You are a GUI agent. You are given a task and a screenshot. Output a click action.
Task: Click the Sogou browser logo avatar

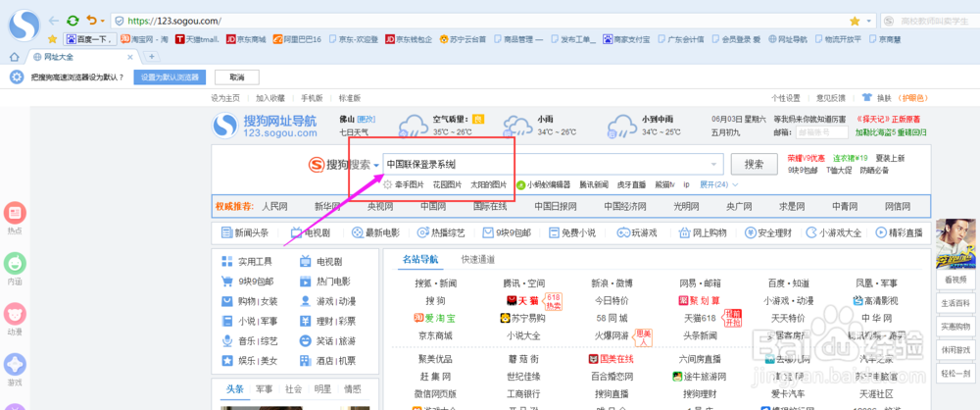coord(24,24)
